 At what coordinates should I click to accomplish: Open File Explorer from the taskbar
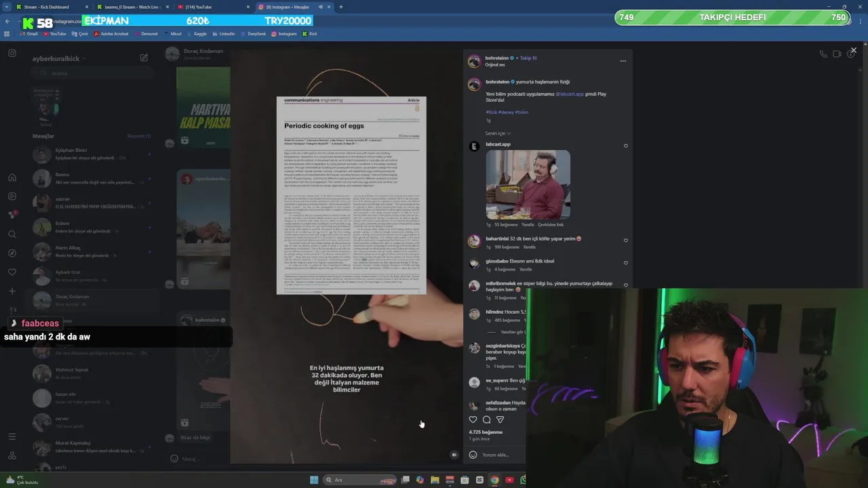click(x=435, y=480)
